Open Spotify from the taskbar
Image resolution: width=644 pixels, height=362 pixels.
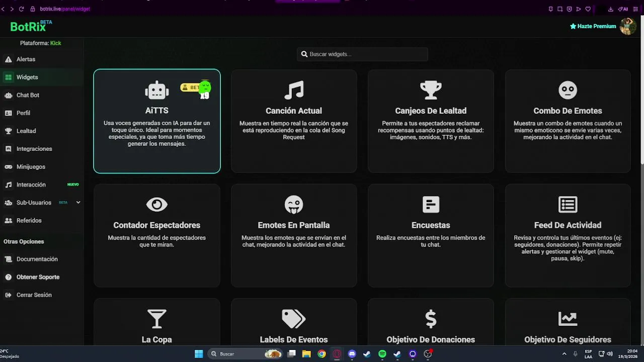[382, 354]
